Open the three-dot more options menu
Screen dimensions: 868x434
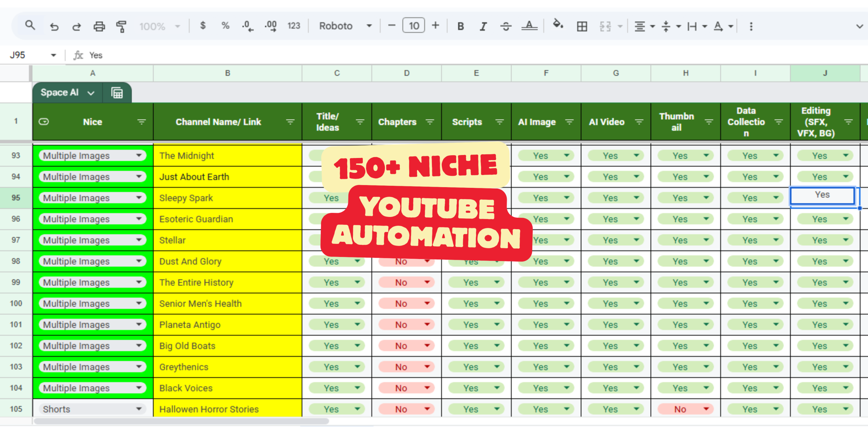pos(751,26)
